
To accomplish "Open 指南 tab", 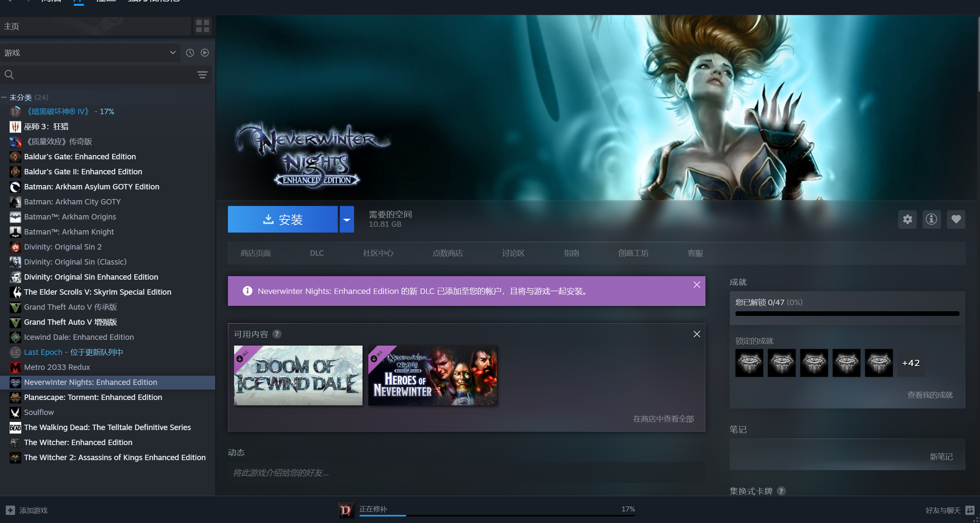I will point(571,253).
